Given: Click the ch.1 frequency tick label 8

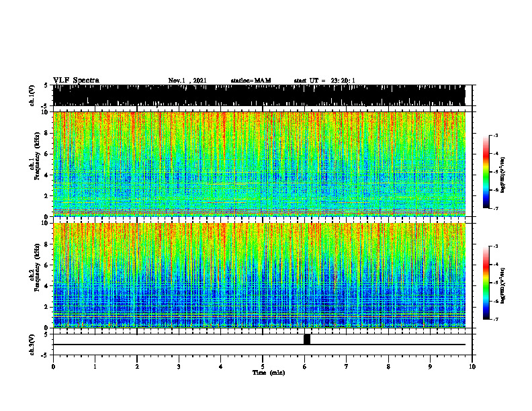Looking at the screenshot, I should point(47,133).
